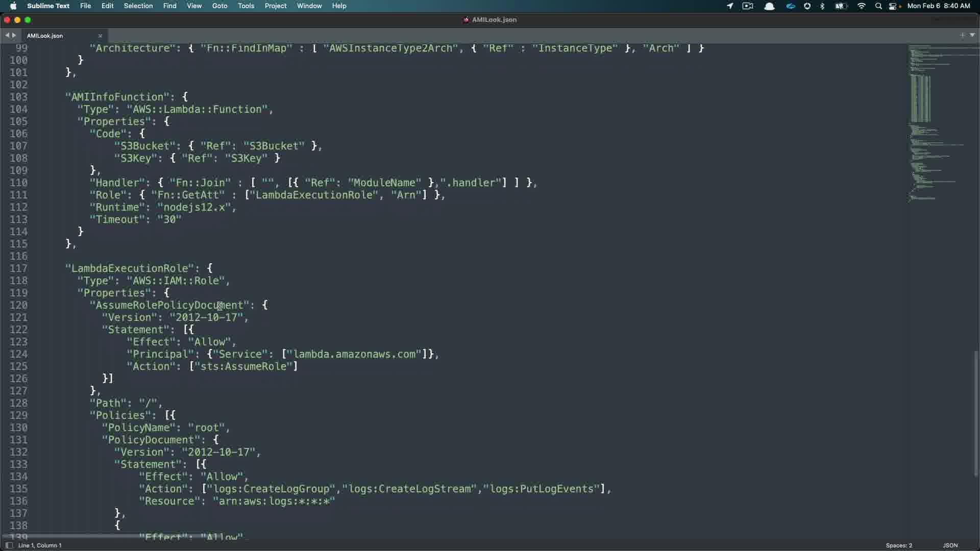This screenshot has height=551, width=980.
Task: Go to the next tab with the right arrow
Action: [x=14, y=35]
